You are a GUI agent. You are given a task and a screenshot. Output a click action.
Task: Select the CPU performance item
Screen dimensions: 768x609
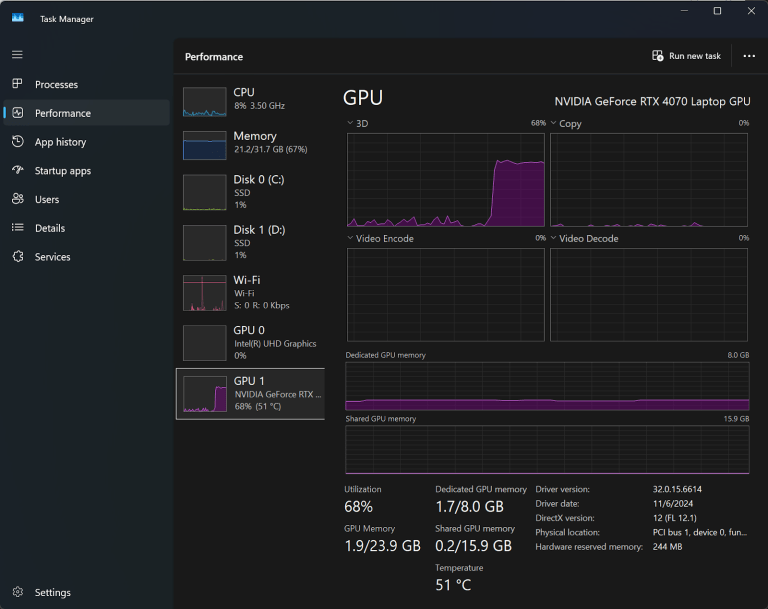point(250,100)
